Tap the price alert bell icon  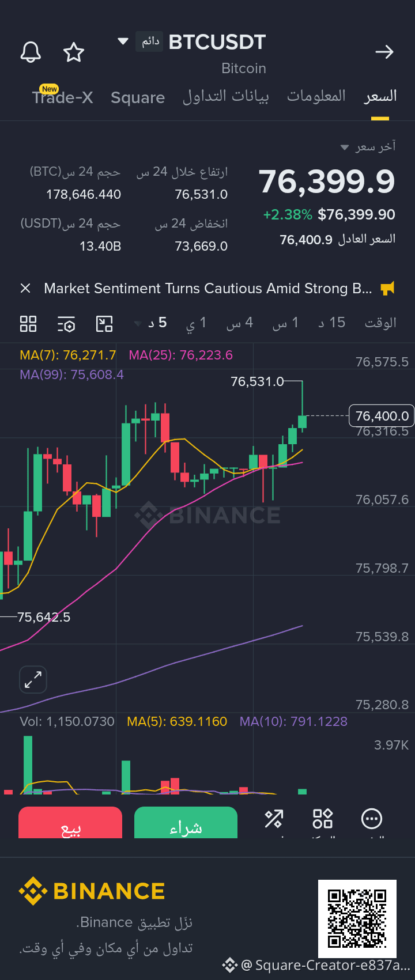click(x=31, y=52)
